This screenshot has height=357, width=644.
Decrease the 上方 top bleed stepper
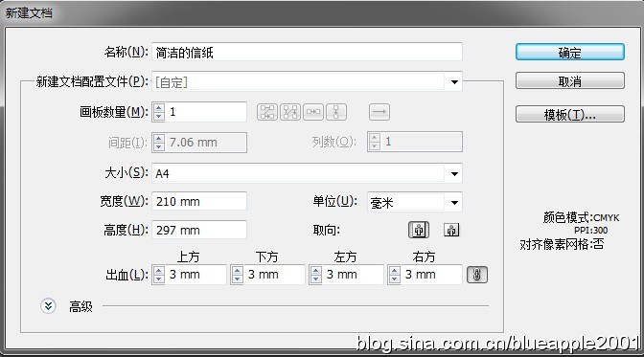pyautogui.click(x=158, y=279)
